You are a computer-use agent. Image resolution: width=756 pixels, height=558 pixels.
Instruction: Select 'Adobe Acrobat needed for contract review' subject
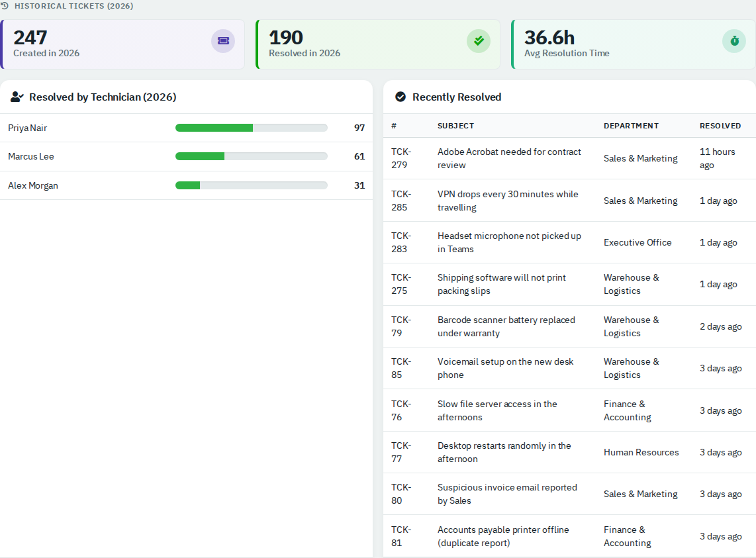(x=509, y=158)
